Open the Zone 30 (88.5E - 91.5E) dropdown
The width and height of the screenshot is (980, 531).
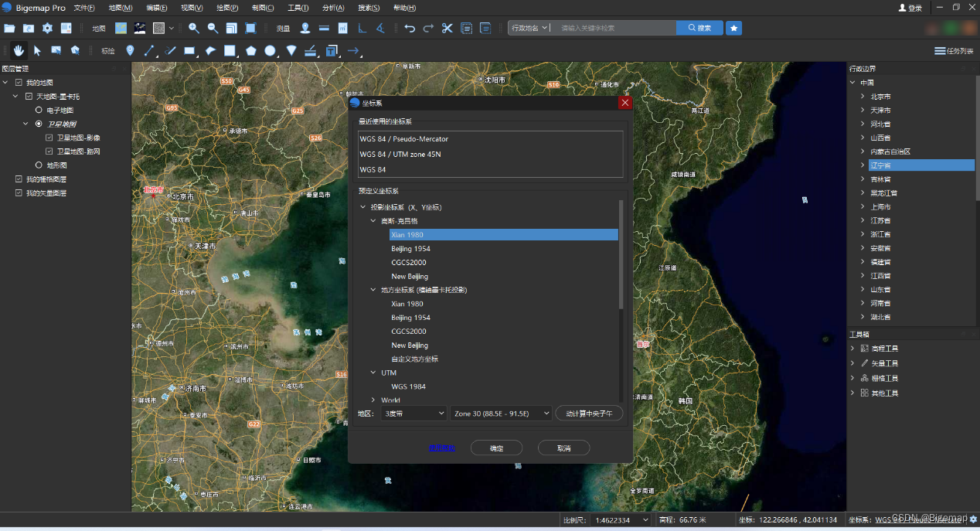point(501,414)
